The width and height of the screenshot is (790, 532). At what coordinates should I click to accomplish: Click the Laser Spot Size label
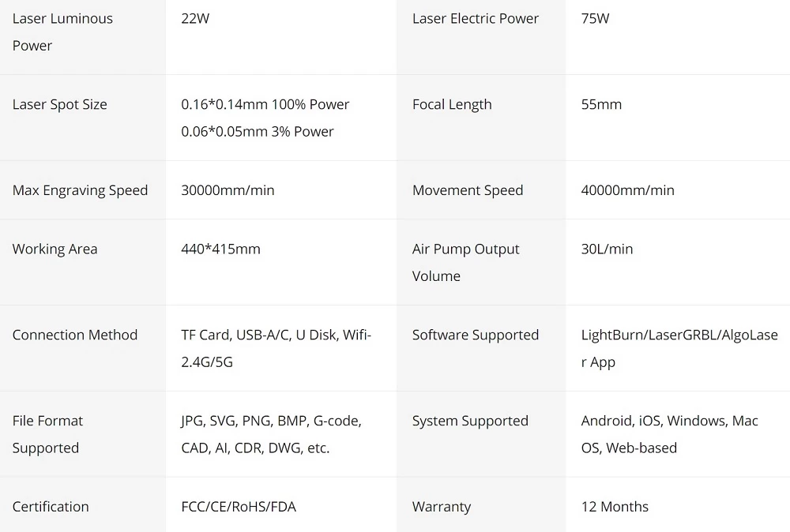coord(59,105)
